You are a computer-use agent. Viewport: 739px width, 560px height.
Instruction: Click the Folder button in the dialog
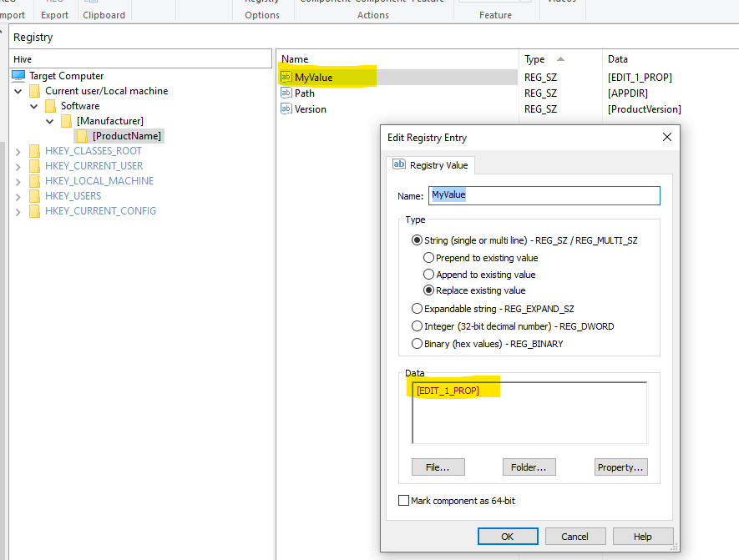click(529, 467)
